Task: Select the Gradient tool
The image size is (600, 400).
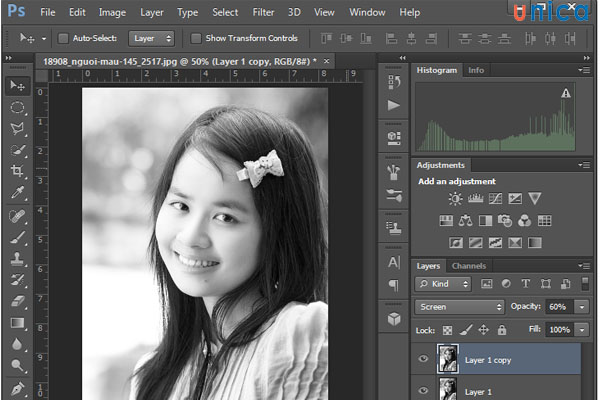Action: 17,323
